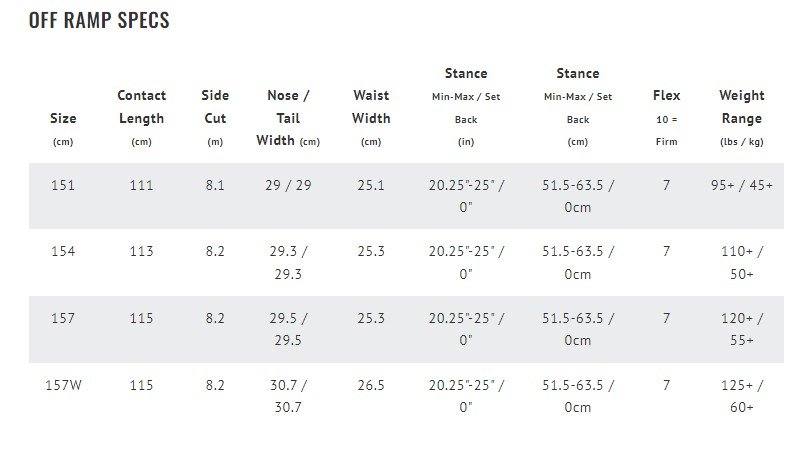Image resolution: width=800 pixels, height=450 pixels.
Task: Select the Side Cut column header
Action: pyautogui.click(x=215, y=107)
